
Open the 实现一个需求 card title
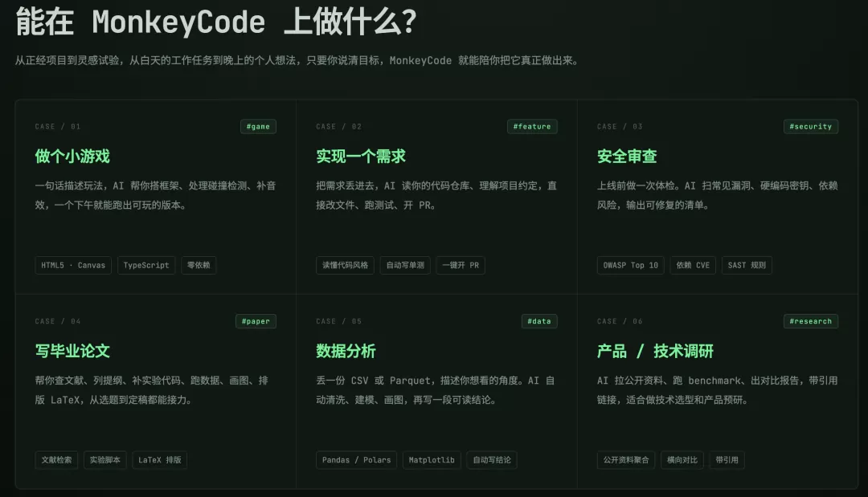[361, 157]
